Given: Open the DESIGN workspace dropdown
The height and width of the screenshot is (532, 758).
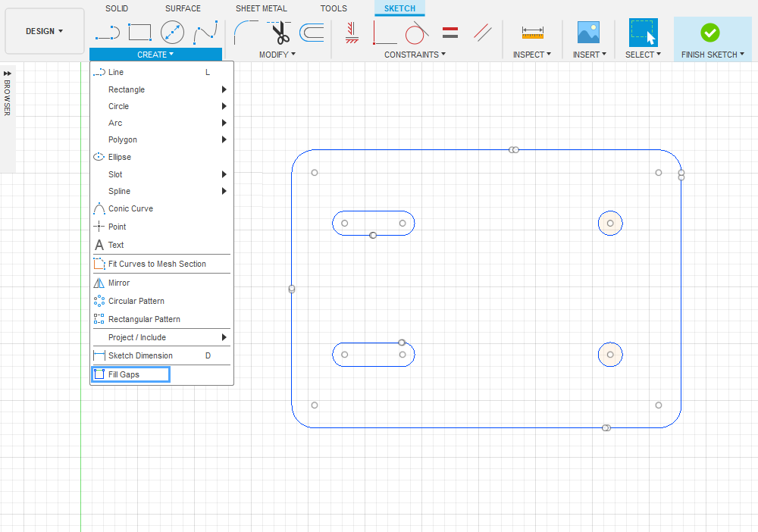Looking at the screenshot, I should tap(45, 31).
